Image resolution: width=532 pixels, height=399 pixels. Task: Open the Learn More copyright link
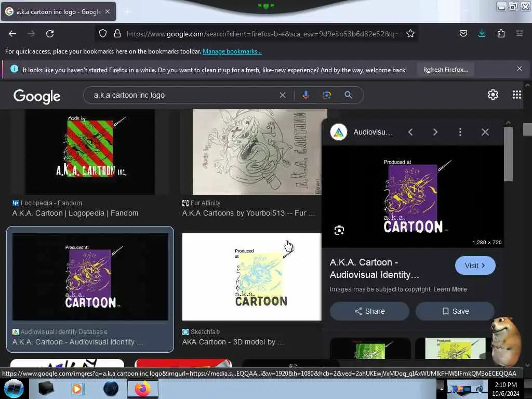pyautogui.click(x=450, y=289)
